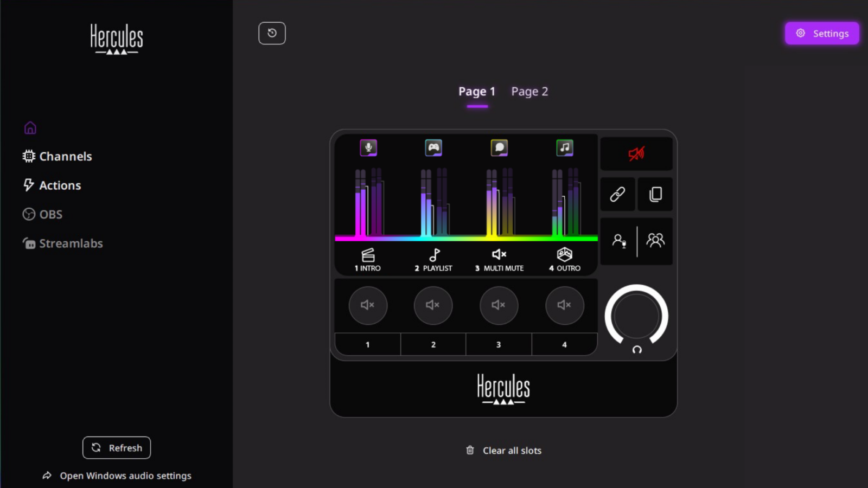868x488 pixels.
Task: Select the group listeners icon
Action: coord(655,240)
